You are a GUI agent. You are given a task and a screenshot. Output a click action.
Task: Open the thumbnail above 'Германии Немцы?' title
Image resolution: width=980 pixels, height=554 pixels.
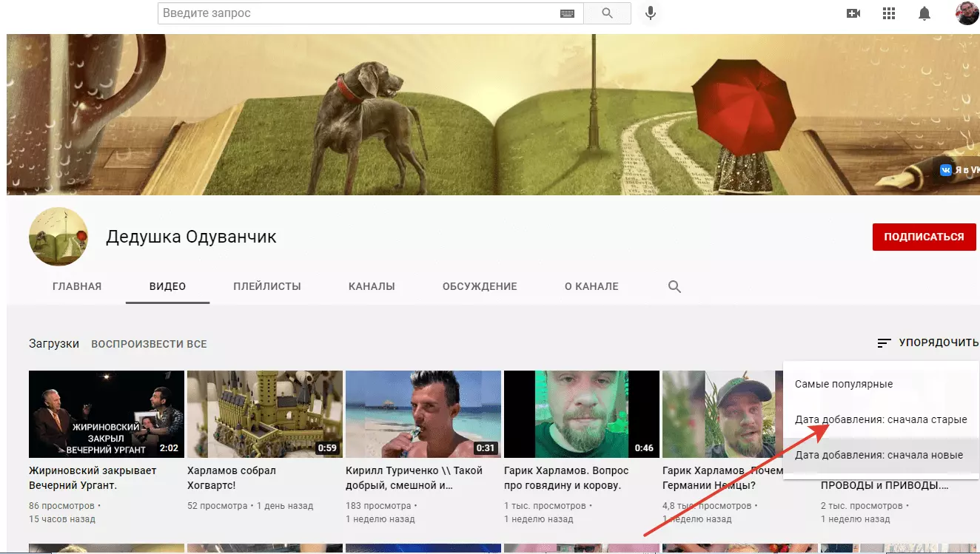point(722,414)
